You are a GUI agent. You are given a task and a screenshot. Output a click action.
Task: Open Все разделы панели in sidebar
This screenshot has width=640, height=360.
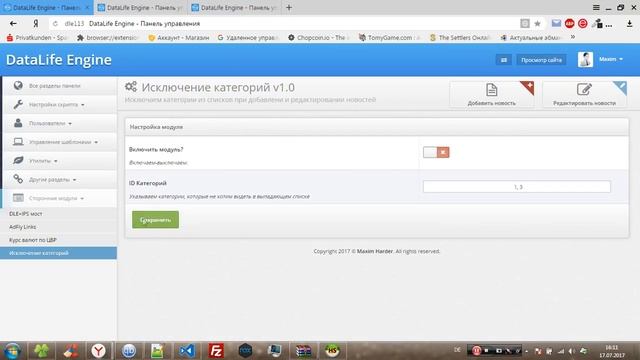click(x=55, y=86)
